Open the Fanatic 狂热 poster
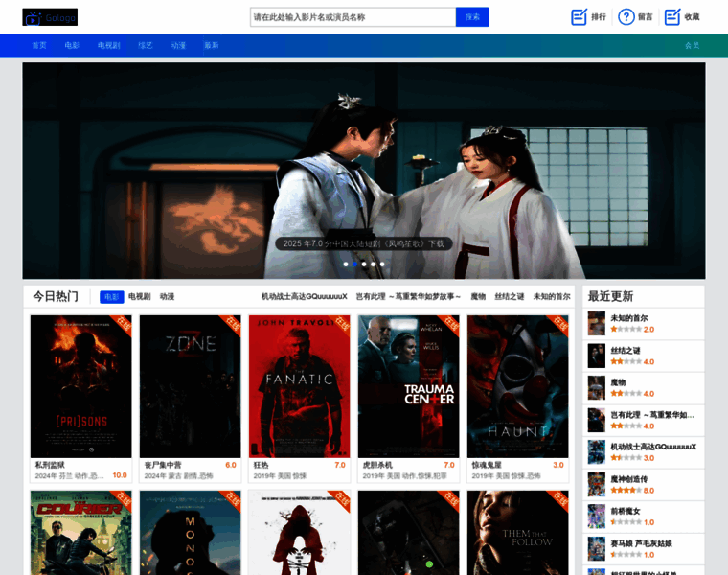The height and width of the screenshot is (575, 728). [x=300, y=386]
